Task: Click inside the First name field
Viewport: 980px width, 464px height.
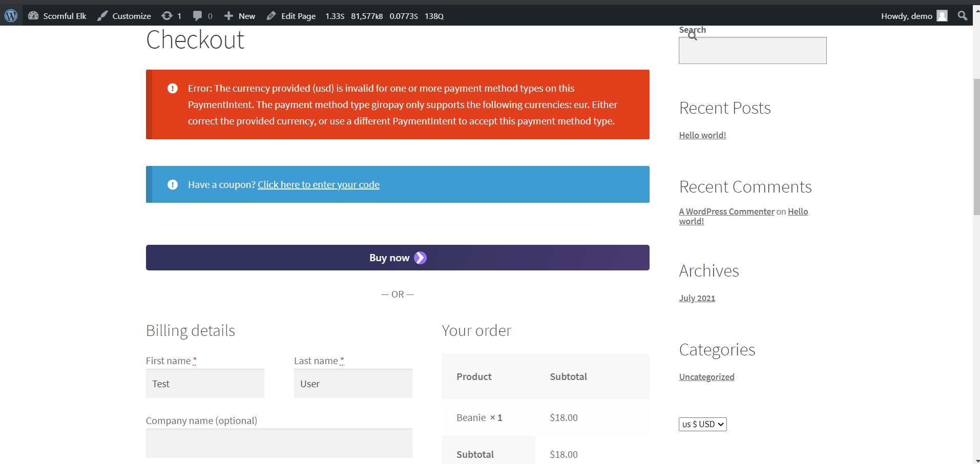Action: pos(204,383)
